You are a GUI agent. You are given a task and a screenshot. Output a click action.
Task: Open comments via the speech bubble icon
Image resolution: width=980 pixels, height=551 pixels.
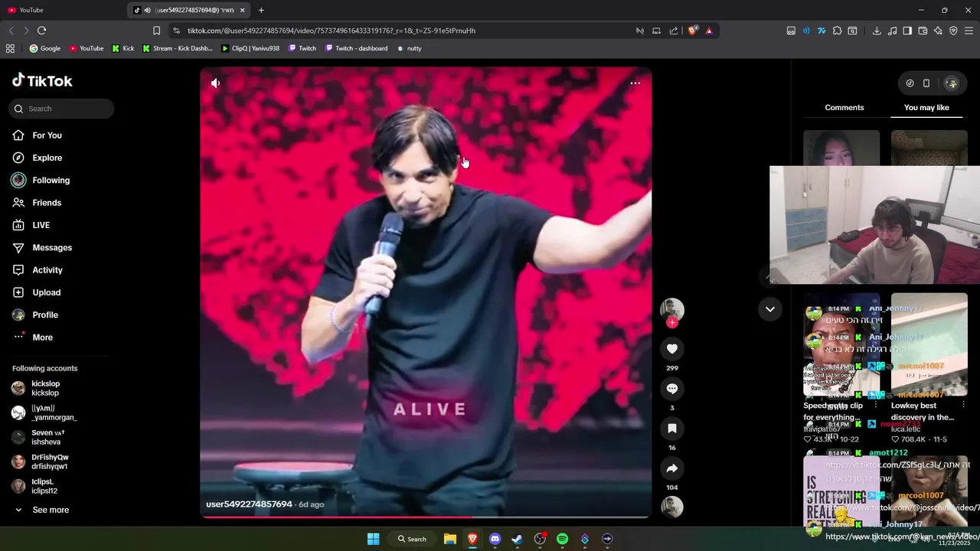[x=671, y=389]
